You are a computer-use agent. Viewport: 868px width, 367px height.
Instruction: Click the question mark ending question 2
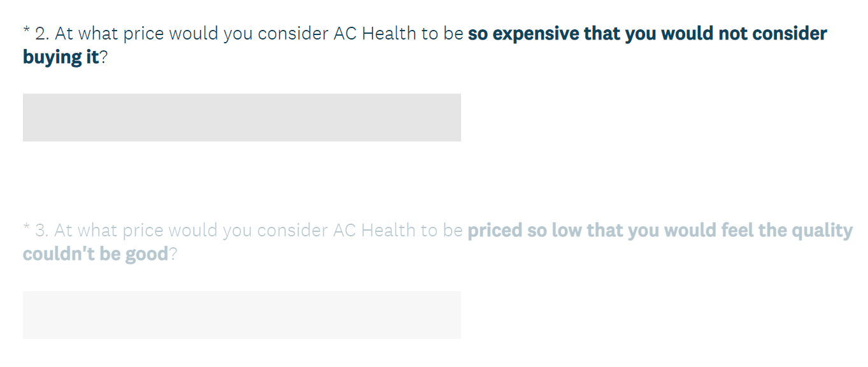104,58
